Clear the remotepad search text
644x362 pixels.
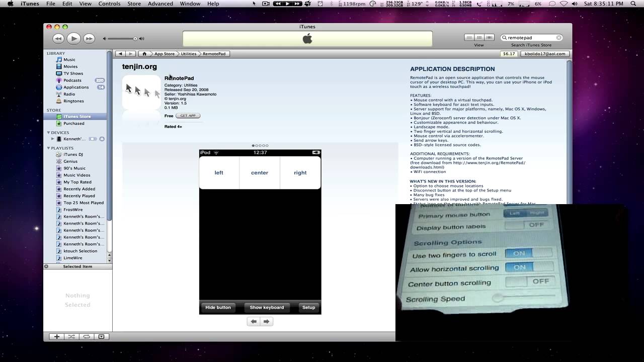(x=558, y=38)
